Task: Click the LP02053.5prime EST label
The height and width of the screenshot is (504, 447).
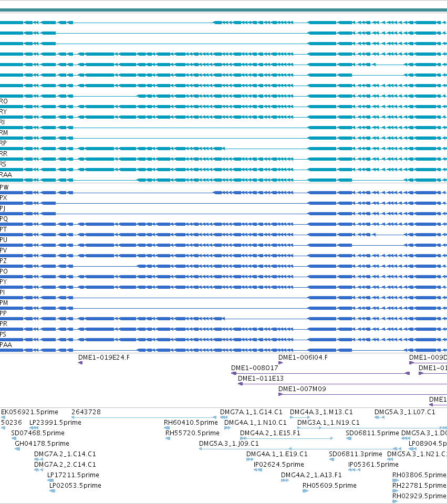Action: [x=75, y=486]
